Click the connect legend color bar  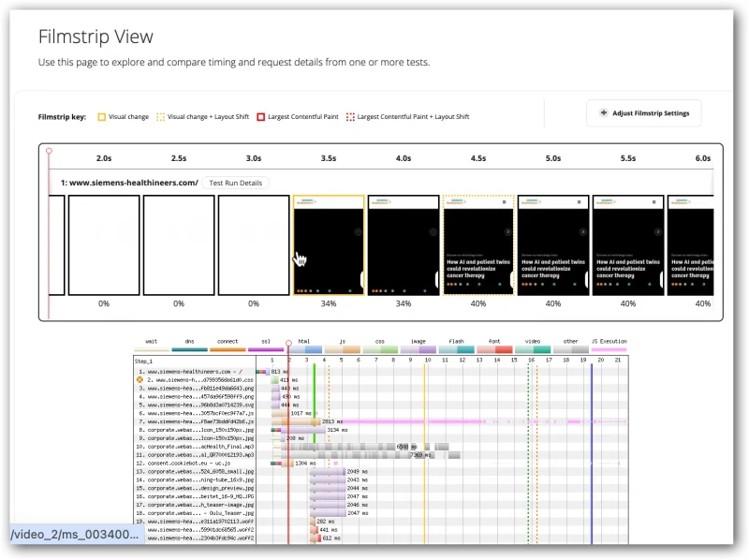point(228,349)
